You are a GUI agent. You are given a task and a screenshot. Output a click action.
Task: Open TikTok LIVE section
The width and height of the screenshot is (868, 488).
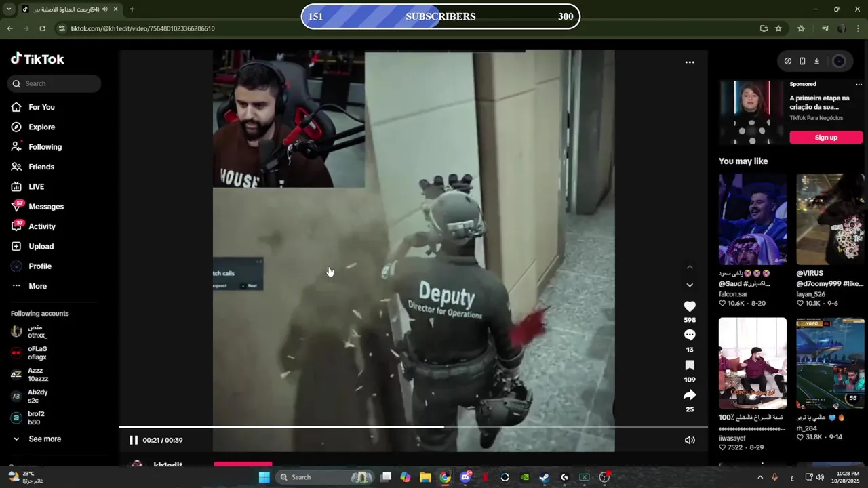[x=27, y=186]
